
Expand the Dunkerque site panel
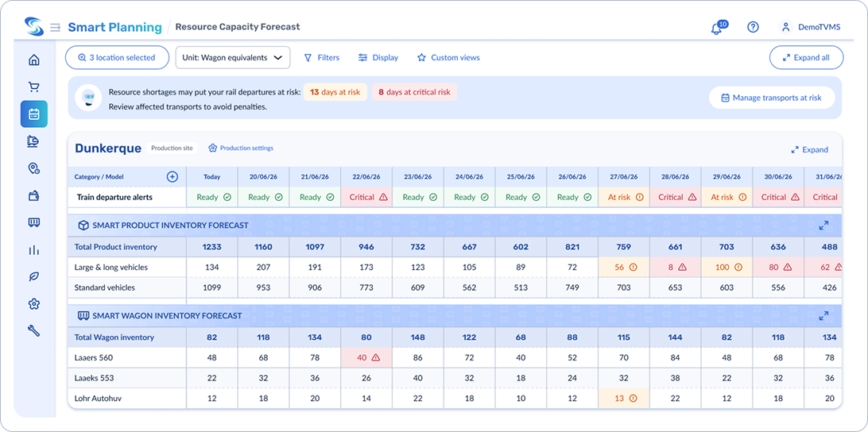click(810, 149)
